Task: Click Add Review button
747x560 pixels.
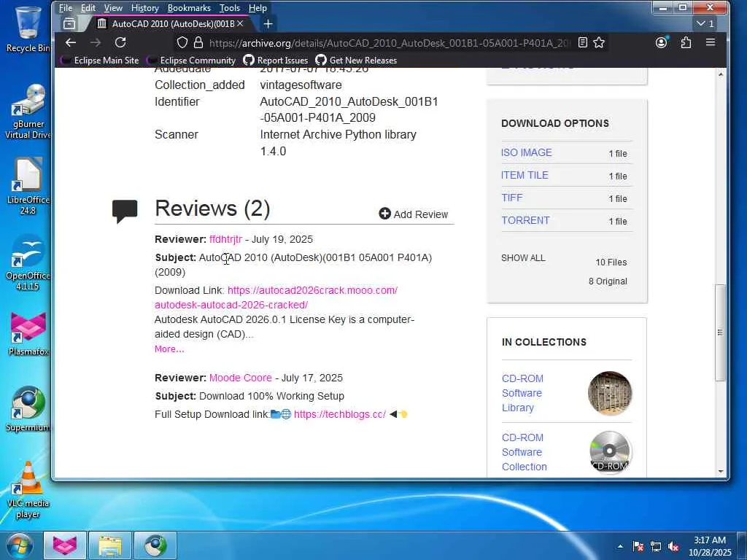Action: pyautogui.click(x=414, y=214)
